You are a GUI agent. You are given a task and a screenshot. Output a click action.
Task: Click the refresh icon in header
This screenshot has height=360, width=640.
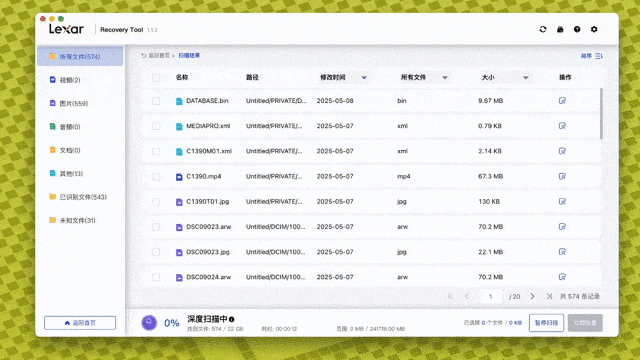point(542,29)
